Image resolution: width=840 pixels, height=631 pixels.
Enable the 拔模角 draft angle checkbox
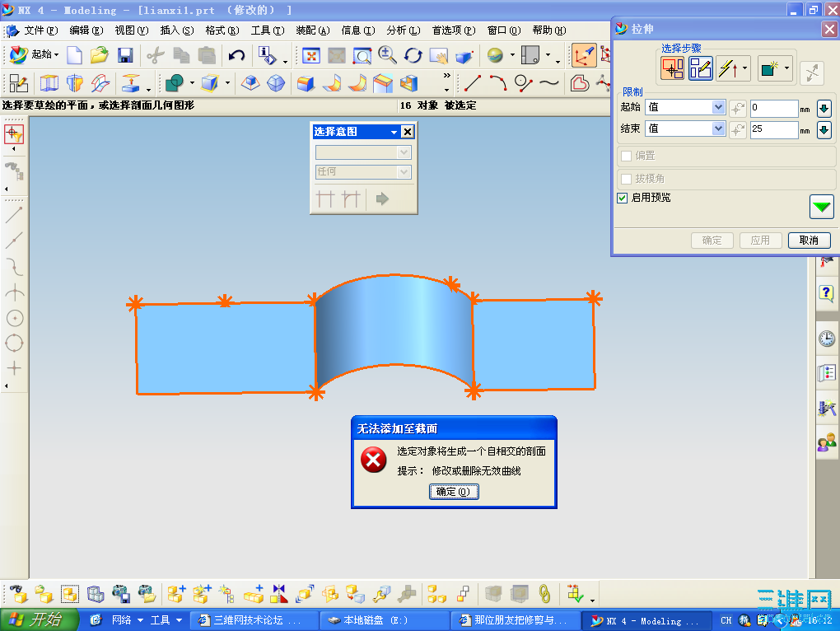tap(626, 179)
